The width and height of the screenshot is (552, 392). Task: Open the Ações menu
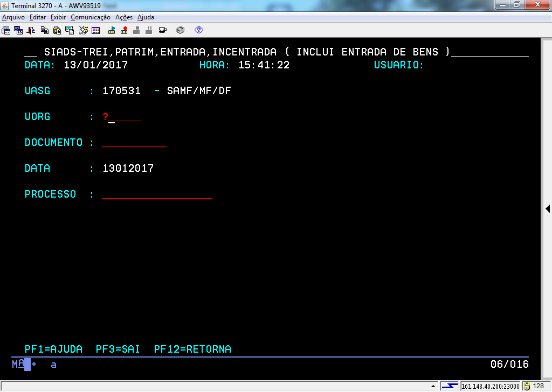(124, 17)
